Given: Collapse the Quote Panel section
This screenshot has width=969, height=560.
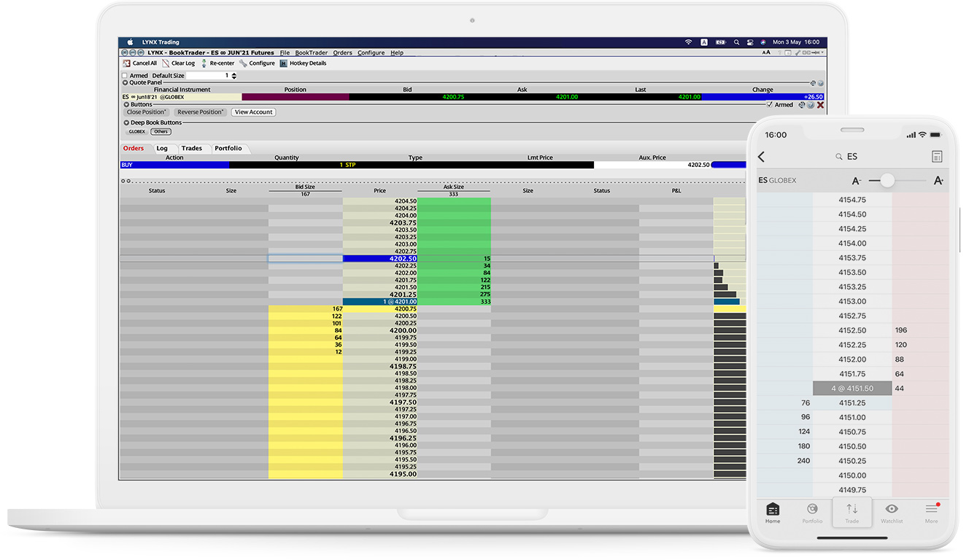Looking at the screenshot, I should point(126,82).
